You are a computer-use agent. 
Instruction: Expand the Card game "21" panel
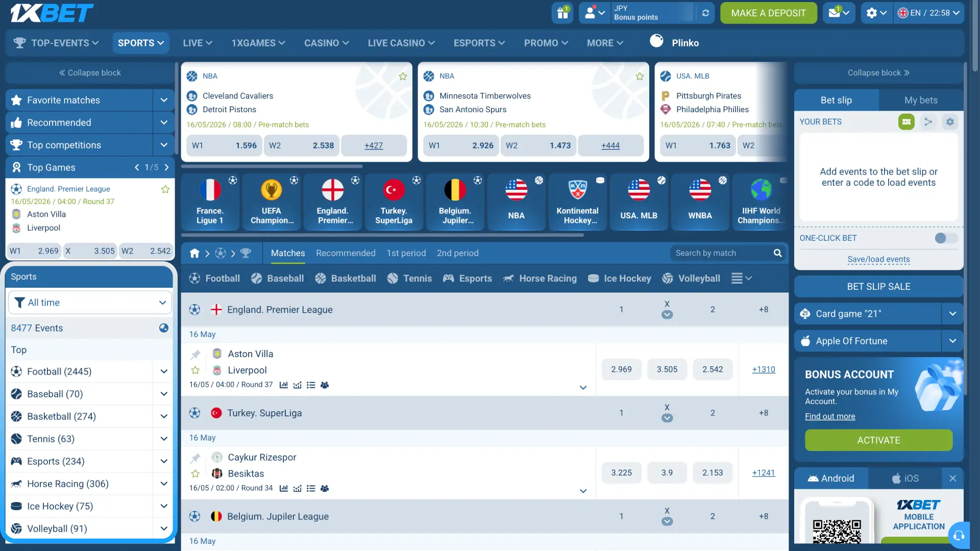pos(952,314)
